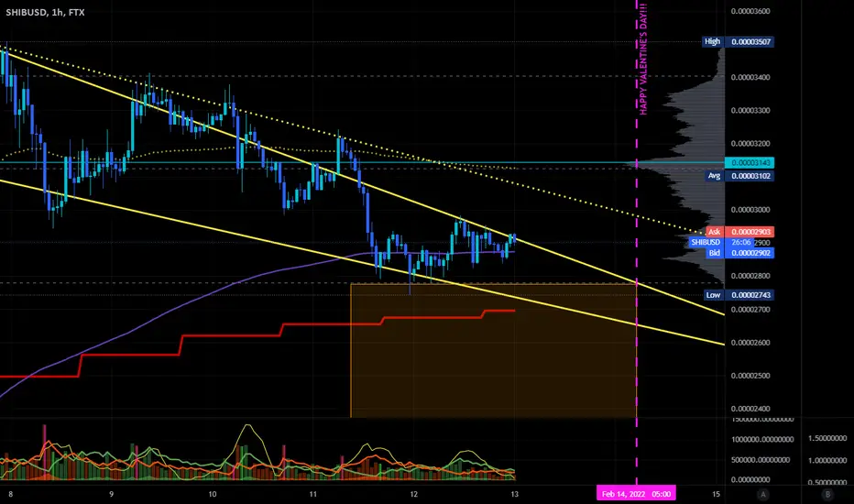This screenshot has height=504, width=854.
Task: Click the circled B scale button
Action: tap(827, 494)
